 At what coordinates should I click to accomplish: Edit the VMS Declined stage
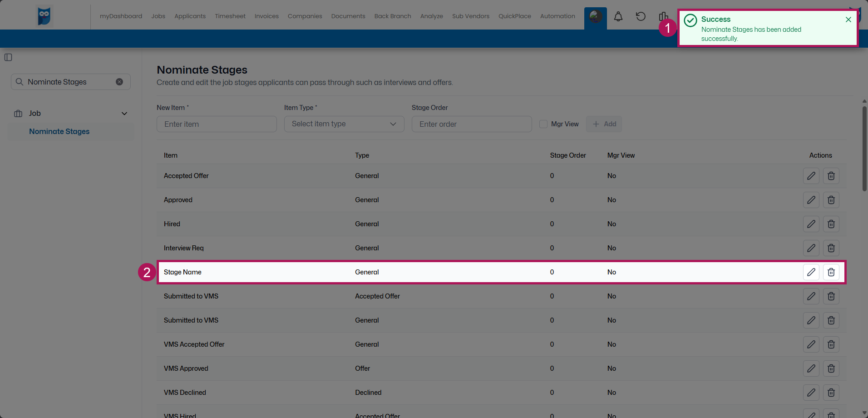811,393
